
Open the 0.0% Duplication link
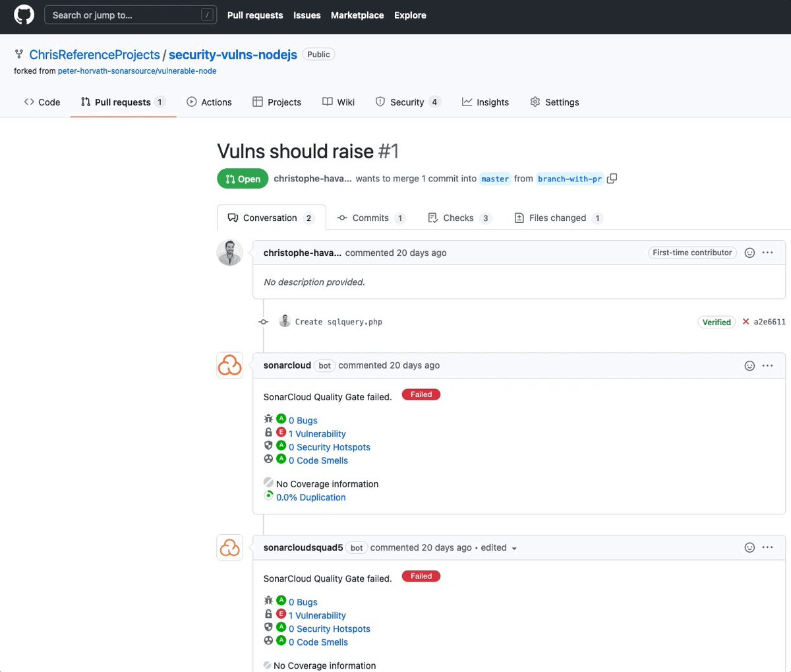311,497
